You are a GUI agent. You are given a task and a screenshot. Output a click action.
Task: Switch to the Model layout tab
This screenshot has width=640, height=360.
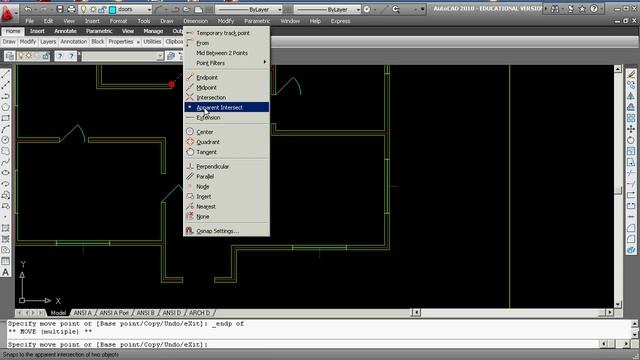pos(58,313)
